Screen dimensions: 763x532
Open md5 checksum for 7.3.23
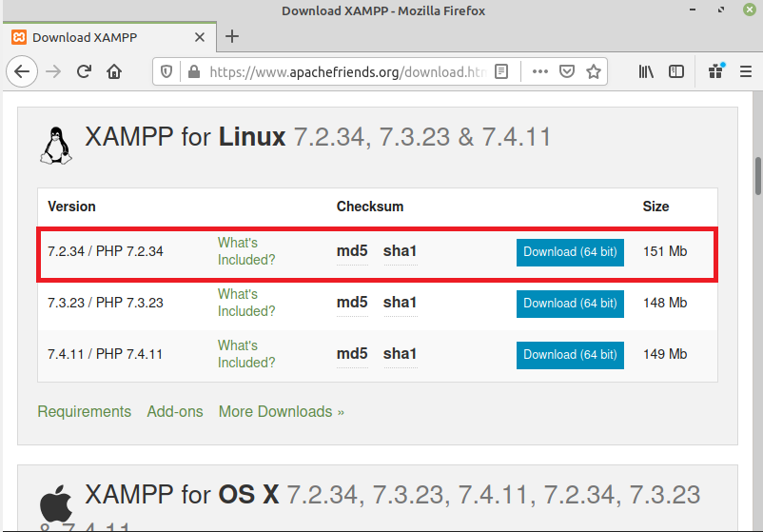352,303
